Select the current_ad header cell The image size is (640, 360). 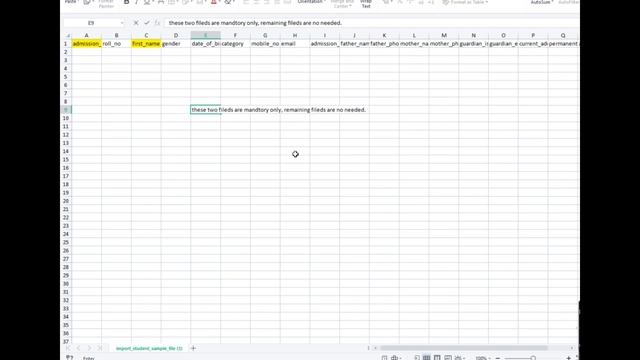coord(533,44)
